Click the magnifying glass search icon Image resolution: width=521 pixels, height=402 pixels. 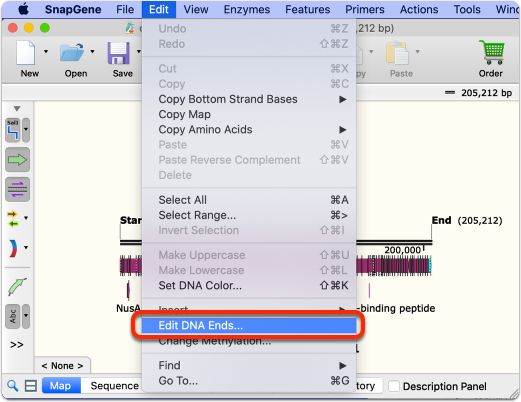coord(13,386)
